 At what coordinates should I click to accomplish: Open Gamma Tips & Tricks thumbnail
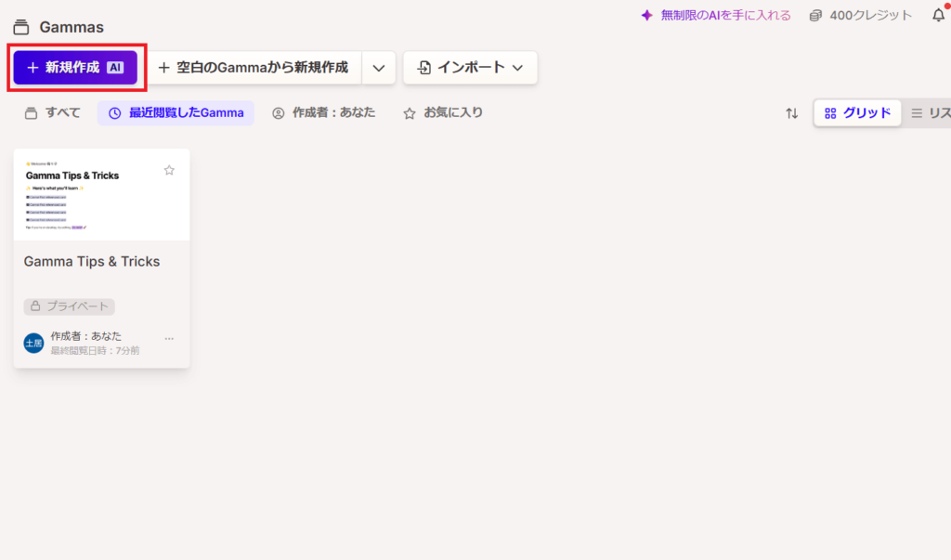[x=102, y=195]
